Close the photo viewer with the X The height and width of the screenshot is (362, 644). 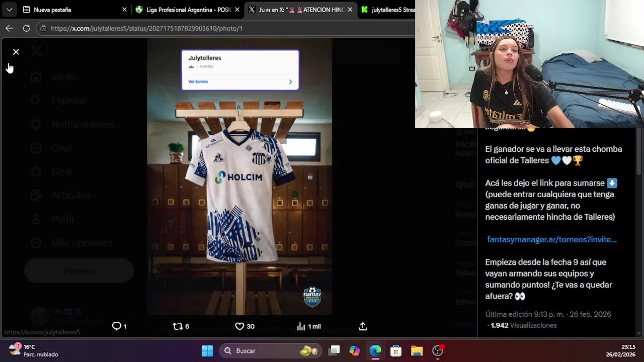pyautogui.click(x=16, y=52)
